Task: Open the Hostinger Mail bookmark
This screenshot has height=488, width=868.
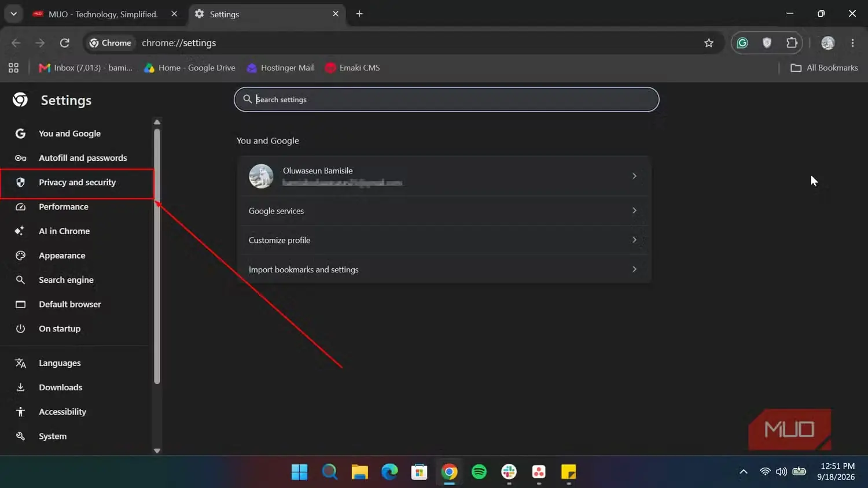Action: 281,68
